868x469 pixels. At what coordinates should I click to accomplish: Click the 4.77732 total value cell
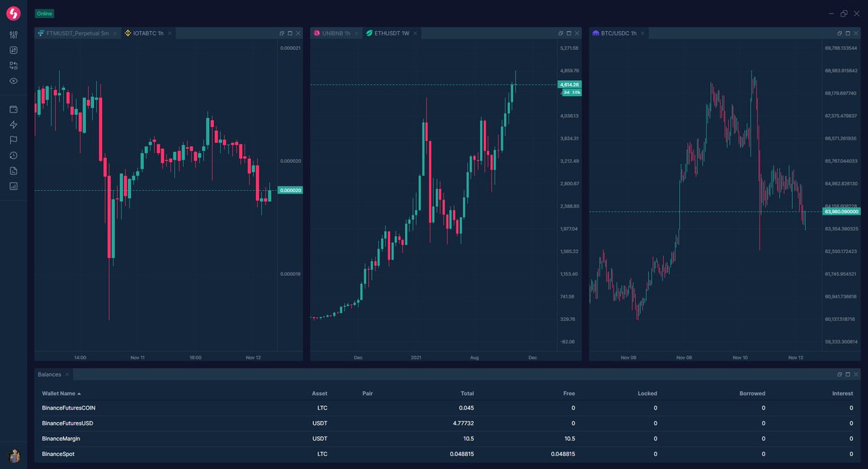tap(462, 423)
